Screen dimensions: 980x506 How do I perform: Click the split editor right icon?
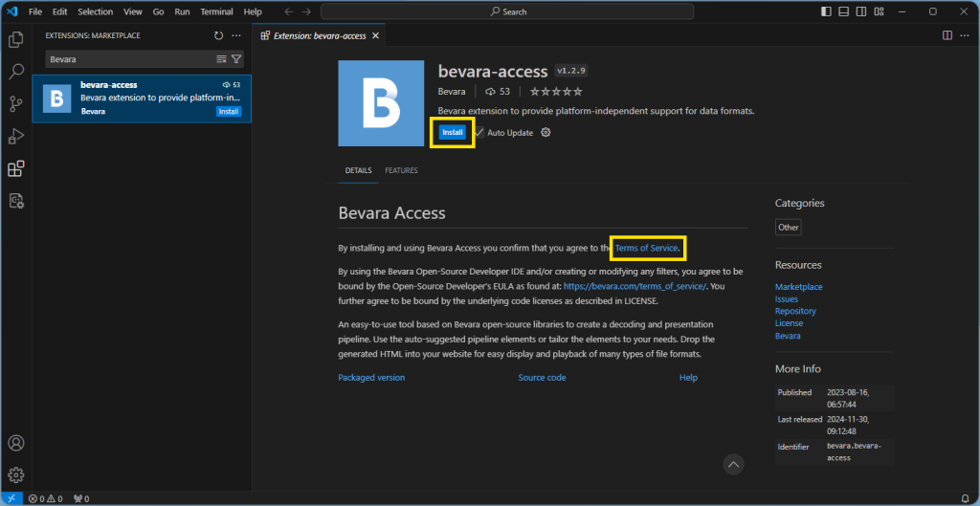947,35
